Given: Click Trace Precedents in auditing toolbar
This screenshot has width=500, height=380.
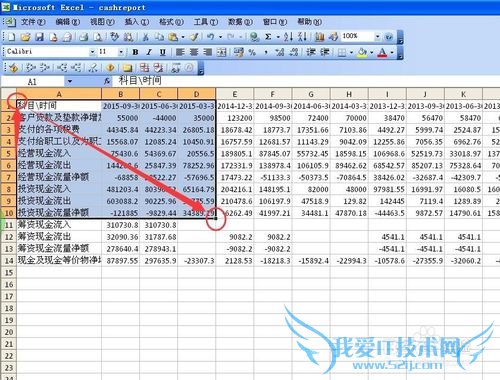Looking at the screenshot, I should point(31,68).
